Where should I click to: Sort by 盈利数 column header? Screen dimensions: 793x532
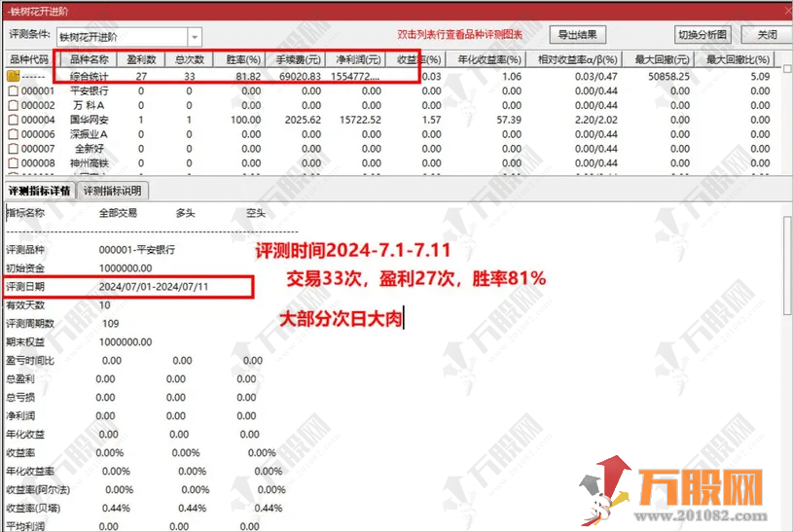141,59
